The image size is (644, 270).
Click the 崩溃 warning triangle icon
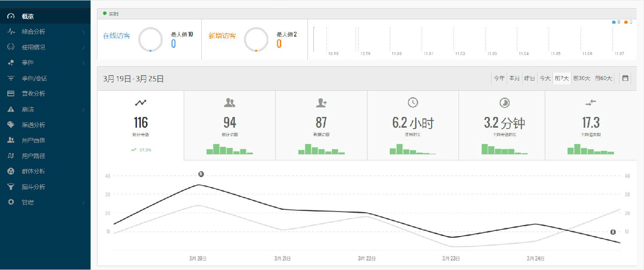tap(11, 110)
